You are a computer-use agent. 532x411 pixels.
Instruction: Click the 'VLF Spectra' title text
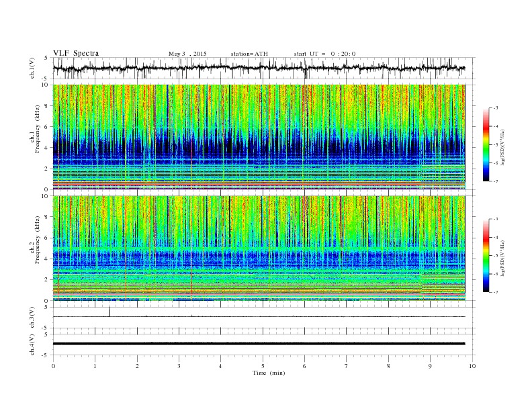tap(76, 53)
